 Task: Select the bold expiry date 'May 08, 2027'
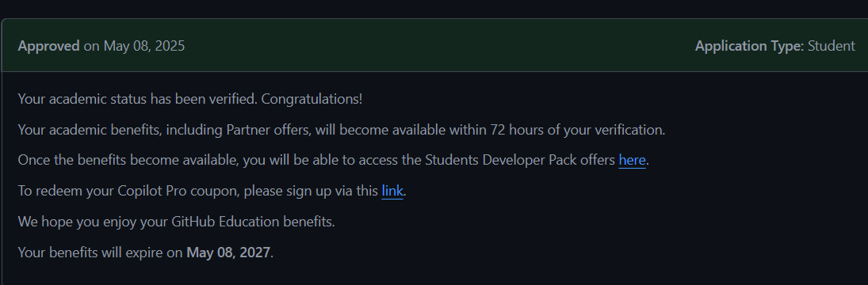[x=228, y=253]
